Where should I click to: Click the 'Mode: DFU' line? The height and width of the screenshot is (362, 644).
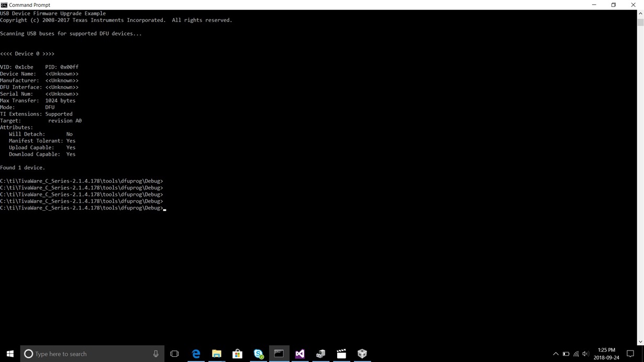(x=27, y=107)
